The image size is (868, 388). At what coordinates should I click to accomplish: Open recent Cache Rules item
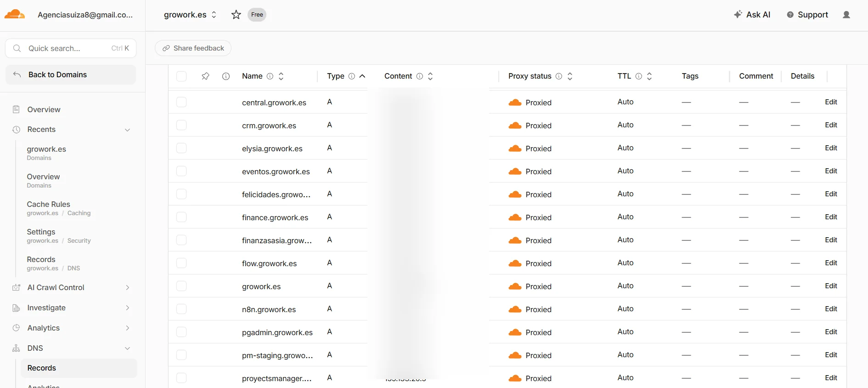click(x=58, y=208)
